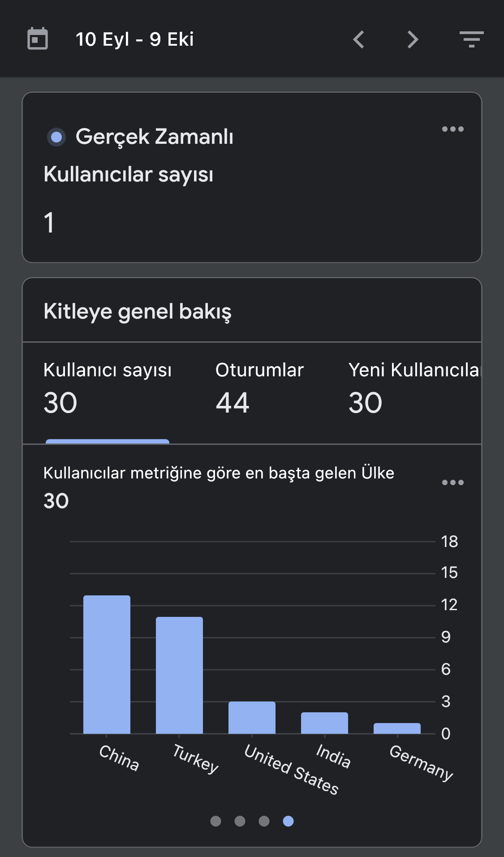Go to next date range arrow
Screen dimensions: 504x857
pyautogui.click(x=413, y=39)
